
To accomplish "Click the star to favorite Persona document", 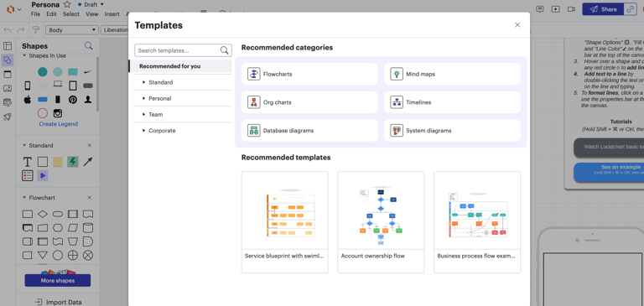I will point(67,4).
